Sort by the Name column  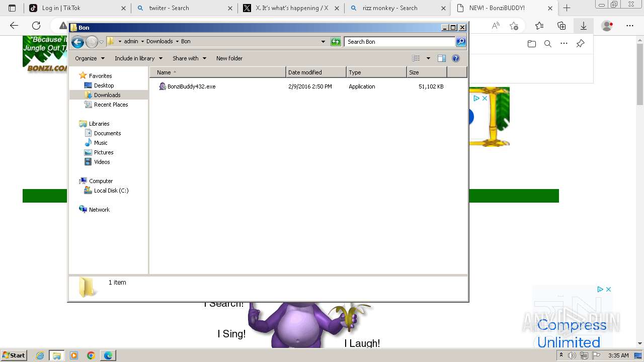(x=217, y=72)
